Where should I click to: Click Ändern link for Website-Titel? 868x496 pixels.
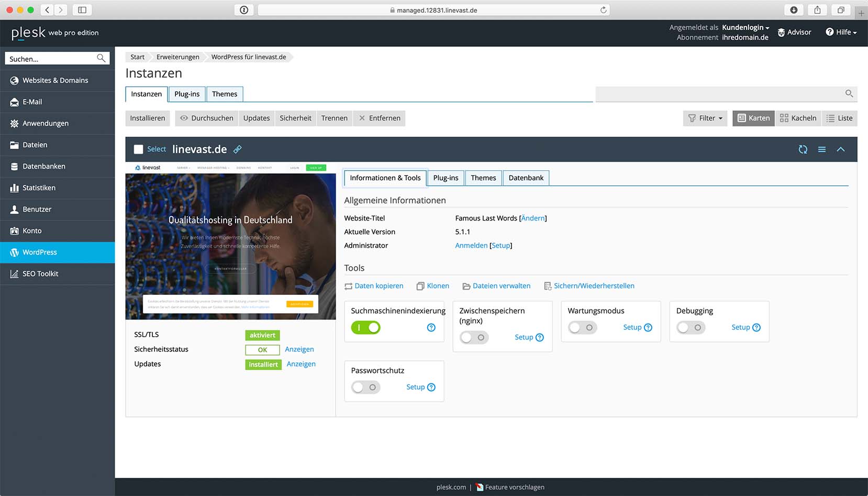point(533,218)
